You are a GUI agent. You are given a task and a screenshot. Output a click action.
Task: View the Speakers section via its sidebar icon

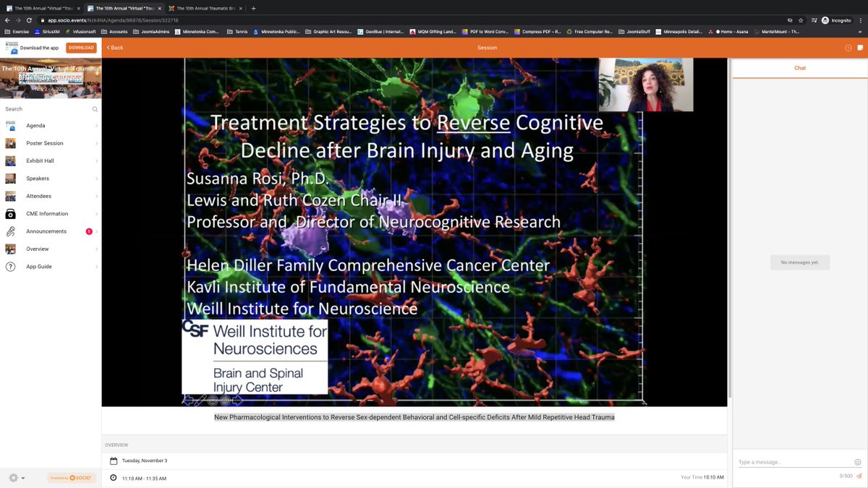point(11,178)
